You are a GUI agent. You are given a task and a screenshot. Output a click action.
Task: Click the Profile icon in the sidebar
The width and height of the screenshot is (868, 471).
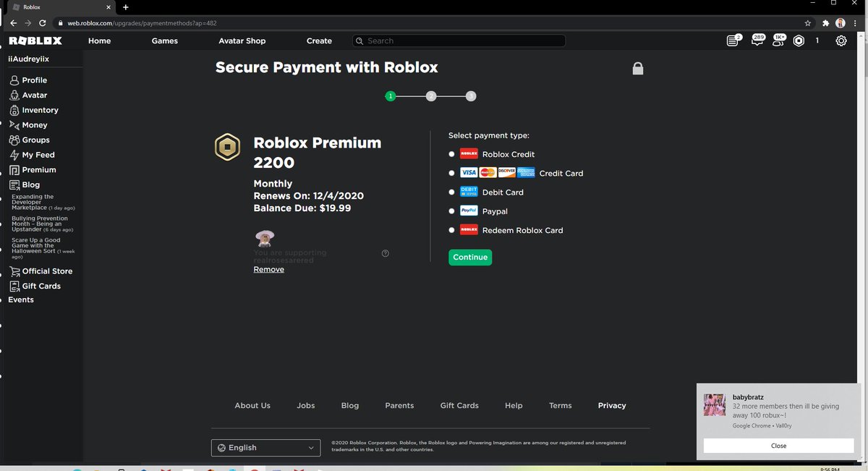[14, 80]
